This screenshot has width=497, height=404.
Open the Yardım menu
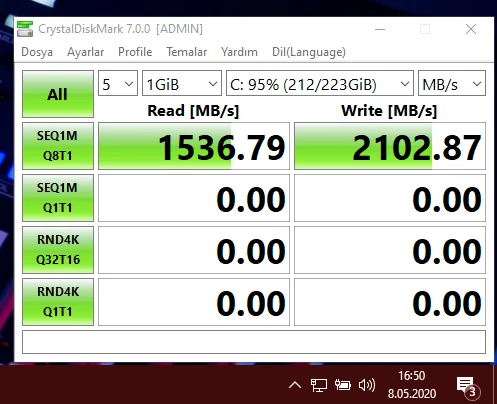[x=239, y=52]
